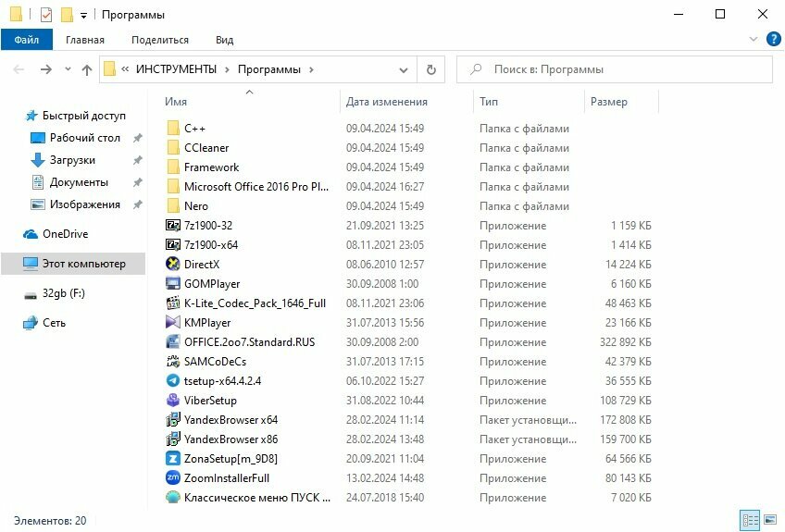Select the DirectX application icon
Image resolution: width=785 pixels, height=532 pixels.
coord(173,264)
